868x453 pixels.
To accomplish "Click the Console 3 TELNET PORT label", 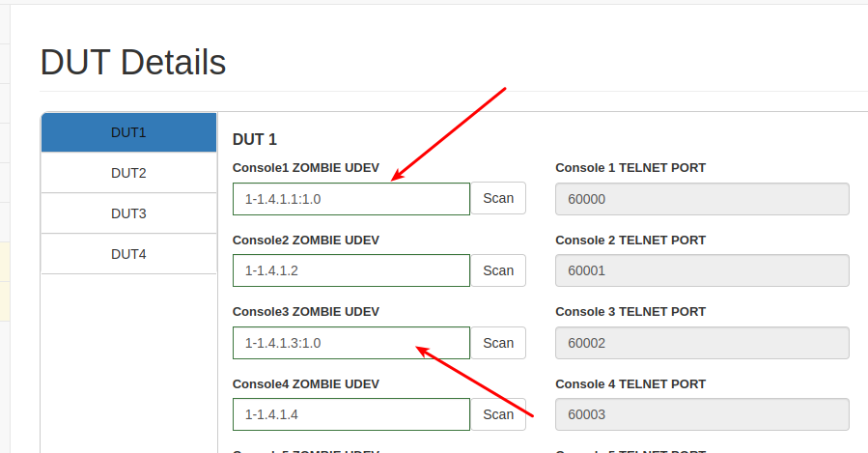I will (x=630, y=312).
